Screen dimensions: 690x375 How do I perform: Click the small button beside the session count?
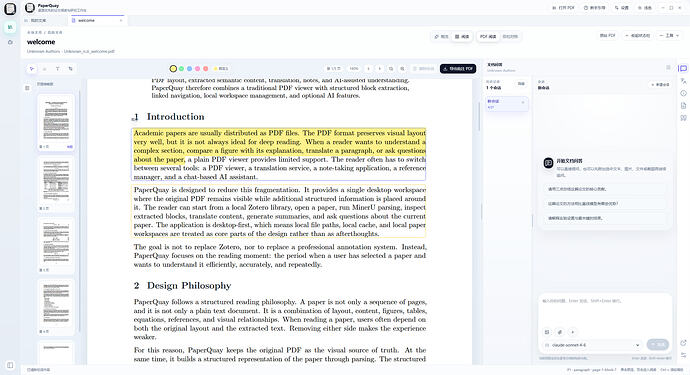point(521,84)
